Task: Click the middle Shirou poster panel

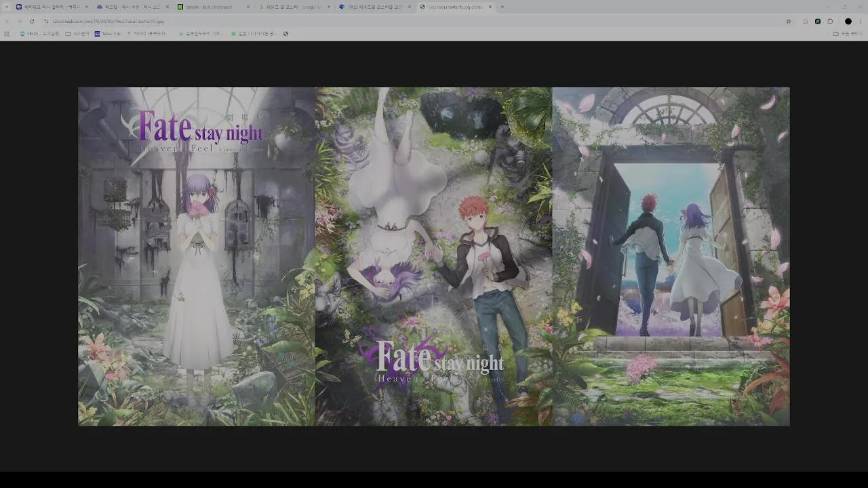Action: click(434, 256)
